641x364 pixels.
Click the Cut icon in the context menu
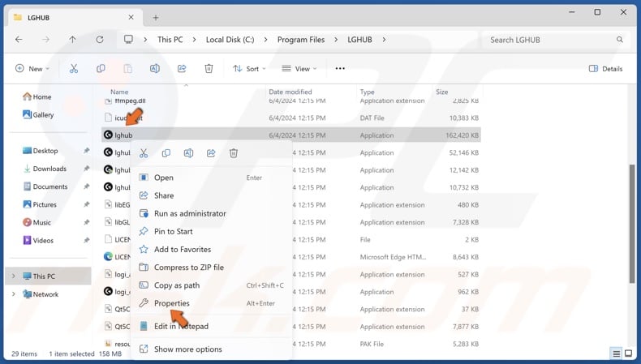[x=144, y=153]
